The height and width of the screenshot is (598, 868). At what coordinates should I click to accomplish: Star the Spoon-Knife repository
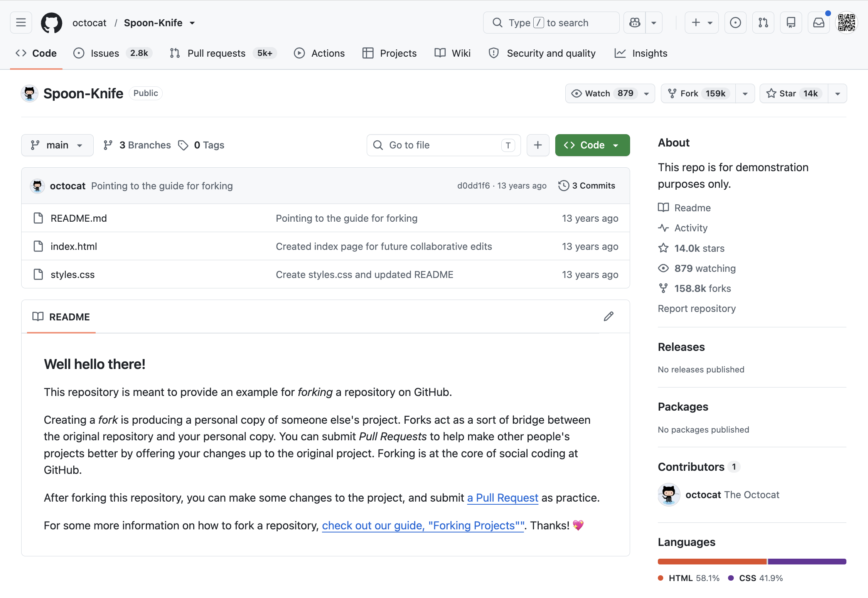pos(794,93)
